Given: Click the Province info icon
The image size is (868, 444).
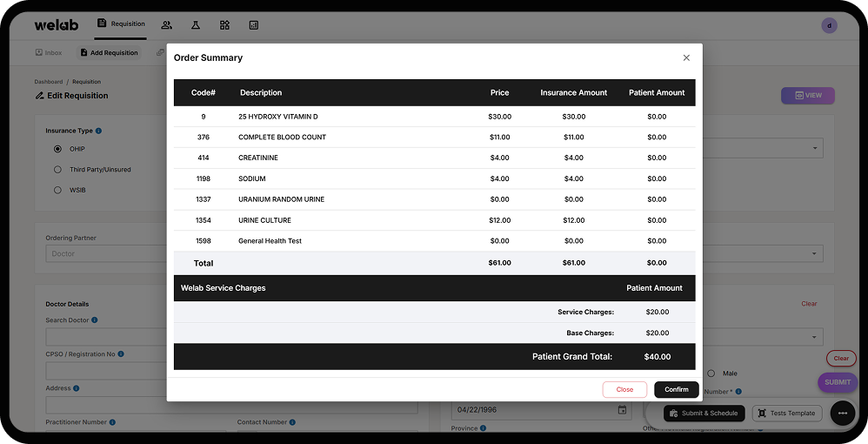Looking at the screenshot, I should [x=484, y=428].
